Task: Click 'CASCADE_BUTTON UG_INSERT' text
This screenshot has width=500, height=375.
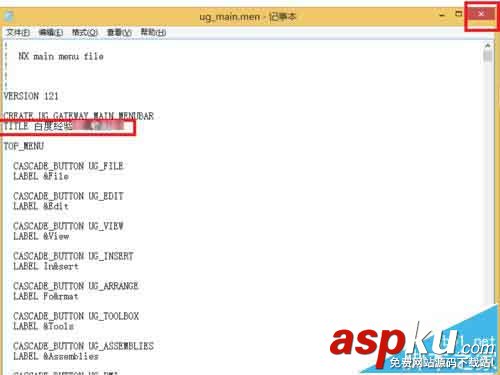Action: (73, 256)
